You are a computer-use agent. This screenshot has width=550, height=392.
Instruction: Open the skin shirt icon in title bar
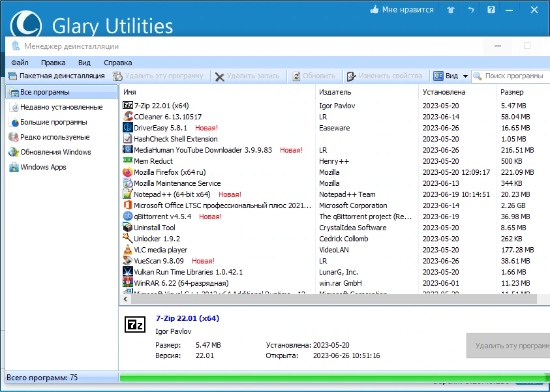(x=451, y=10)
